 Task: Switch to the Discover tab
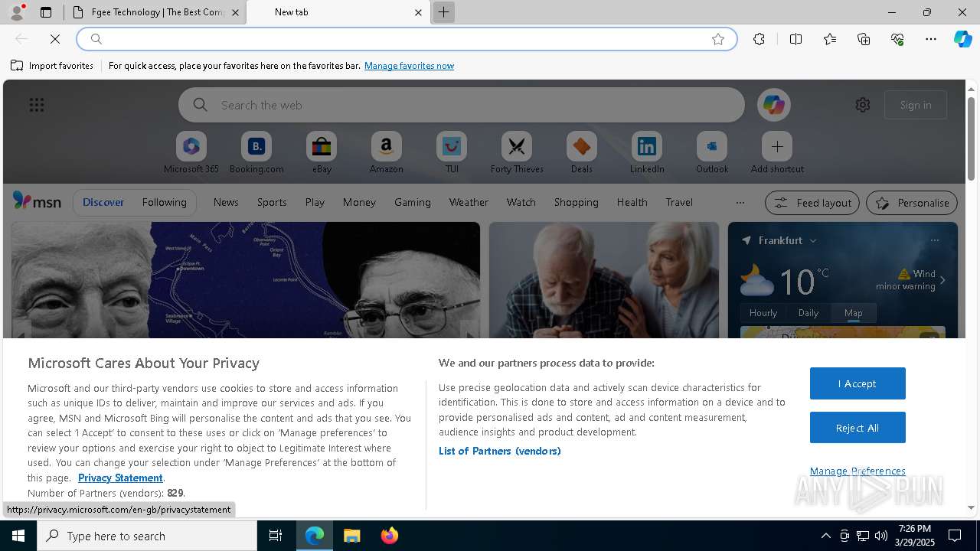[103, 202]
